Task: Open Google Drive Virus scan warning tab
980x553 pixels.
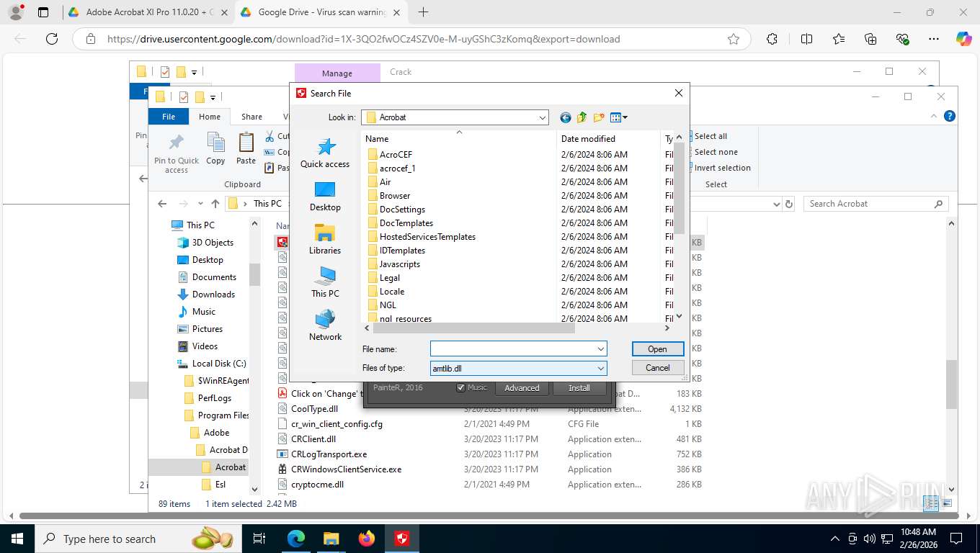Action: pyautogui.click(x=321, y=12)
